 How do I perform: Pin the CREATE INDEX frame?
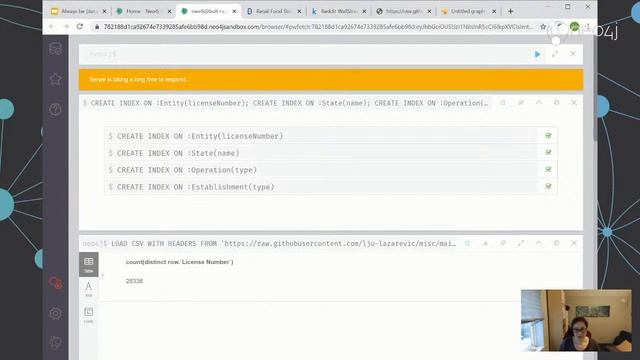(521, 103)
